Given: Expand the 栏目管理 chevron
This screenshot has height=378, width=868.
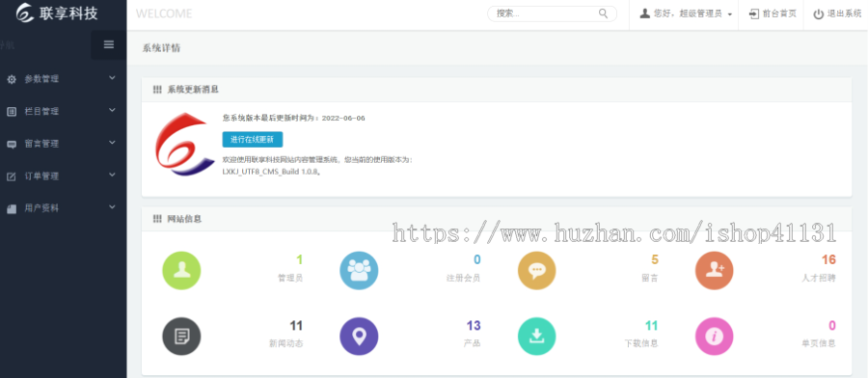Looking at the screenshot, I should pos(113,110).
